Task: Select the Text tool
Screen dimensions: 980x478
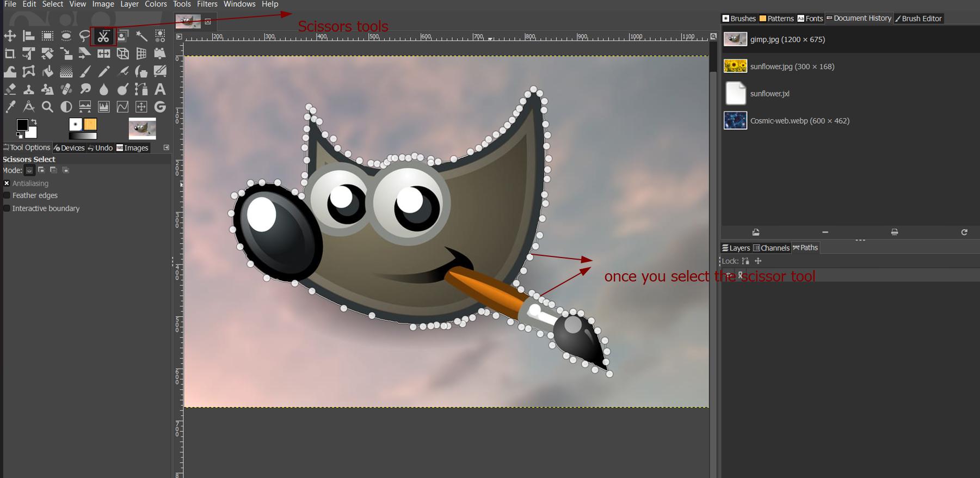Action: 160,89
